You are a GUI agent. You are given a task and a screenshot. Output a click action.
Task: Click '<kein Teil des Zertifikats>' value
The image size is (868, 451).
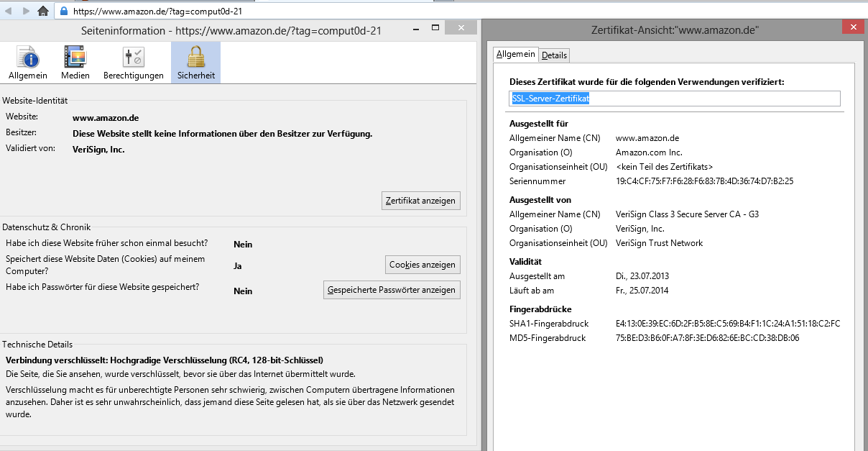[x=664, y=167]
